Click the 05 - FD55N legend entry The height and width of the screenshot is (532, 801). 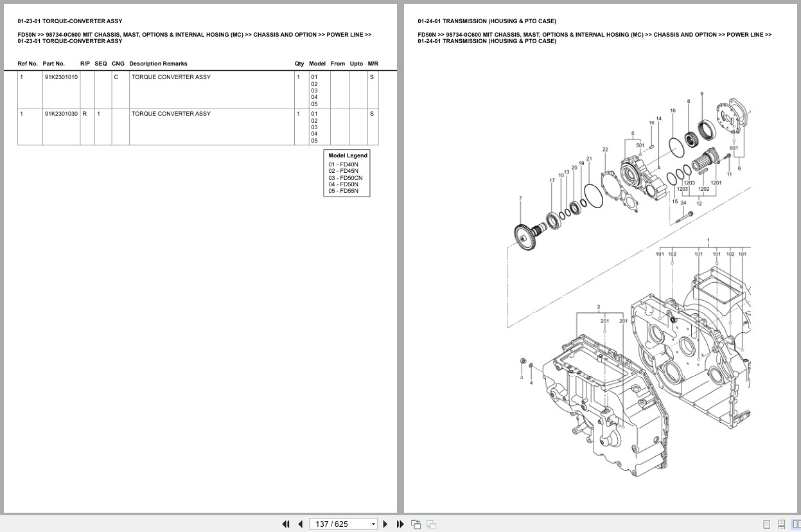click(344, 191)
